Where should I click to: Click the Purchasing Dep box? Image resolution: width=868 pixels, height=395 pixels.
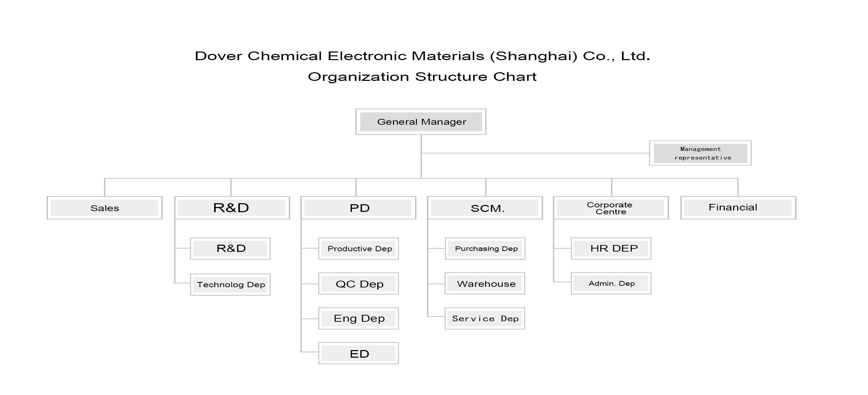pyautogui.click(x=485, y=248)
